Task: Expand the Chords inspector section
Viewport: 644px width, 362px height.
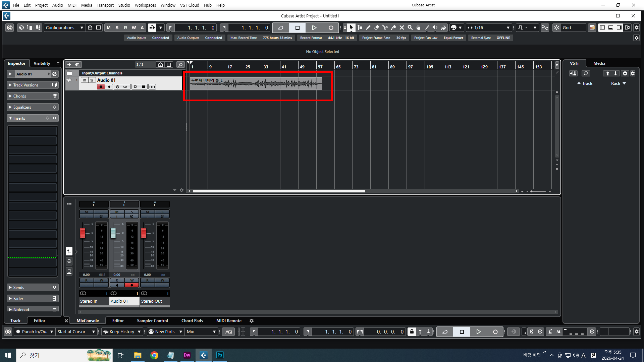Action: [x=29, y=96]
